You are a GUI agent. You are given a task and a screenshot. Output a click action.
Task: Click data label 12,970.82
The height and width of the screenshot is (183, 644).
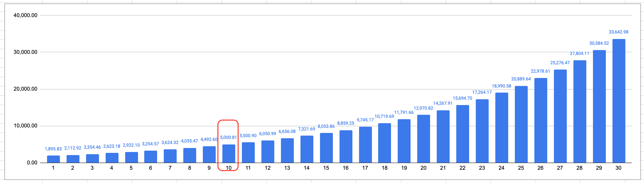(423, 108)
